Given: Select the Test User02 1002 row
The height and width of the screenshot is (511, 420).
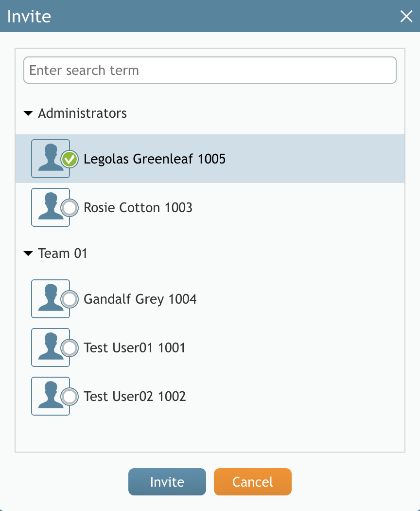Looking at the screenshot, I should 210,396.
